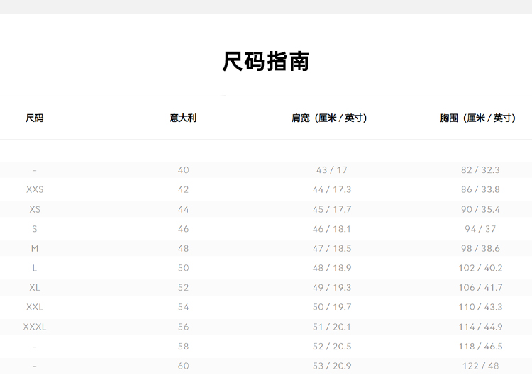Select the XXS size label

point(34,190)
